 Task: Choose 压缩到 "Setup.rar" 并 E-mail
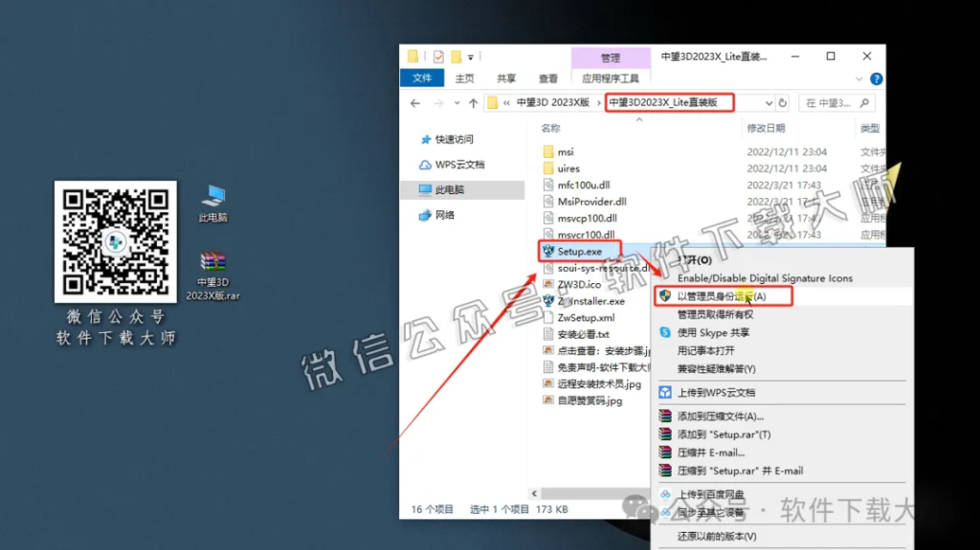(740, 471)
